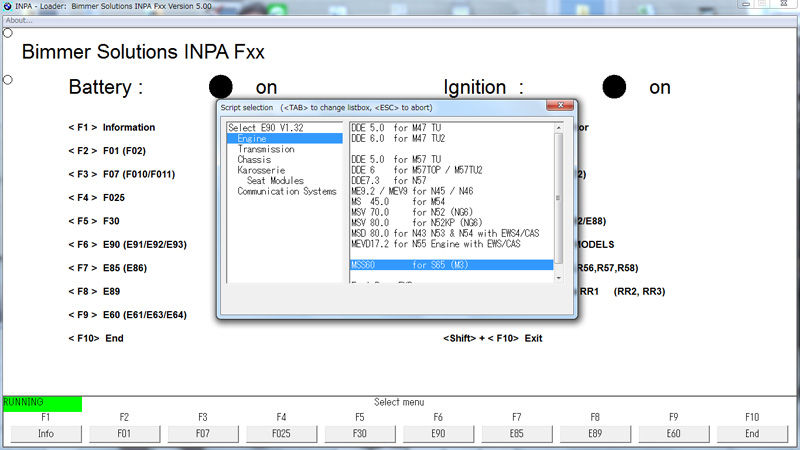This screenshot has width=800, height=450.
Task: Click script list scrollbar up arrow
Action: pos(558,128)
